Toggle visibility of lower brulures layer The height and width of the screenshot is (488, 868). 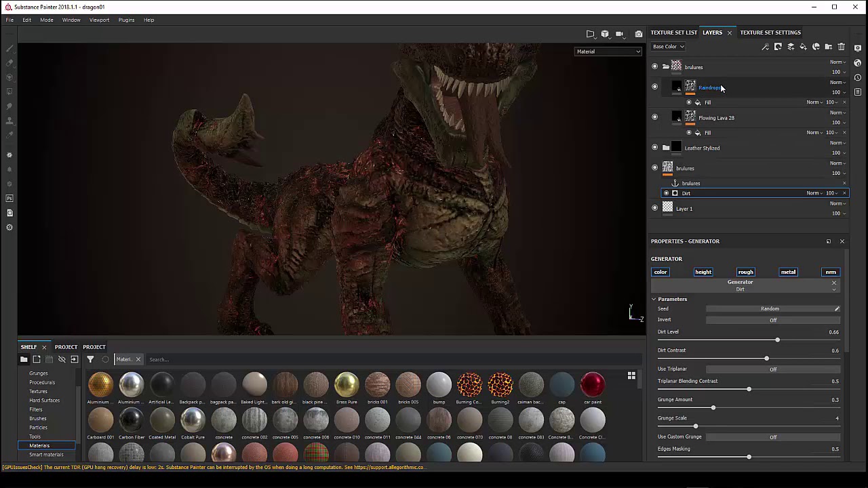pyautogui.click(x=654, y=167)
